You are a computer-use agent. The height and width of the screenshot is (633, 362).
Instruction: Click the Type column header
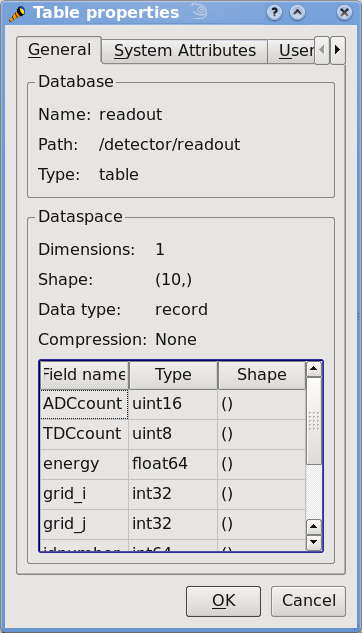pos(173,375)
